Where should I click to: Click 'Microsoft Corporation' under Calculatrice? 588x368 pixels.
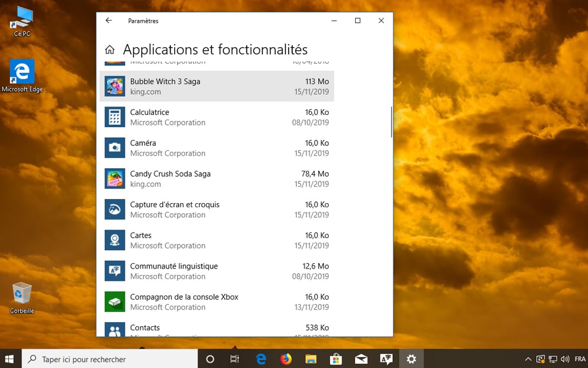(x=168, y=122)
